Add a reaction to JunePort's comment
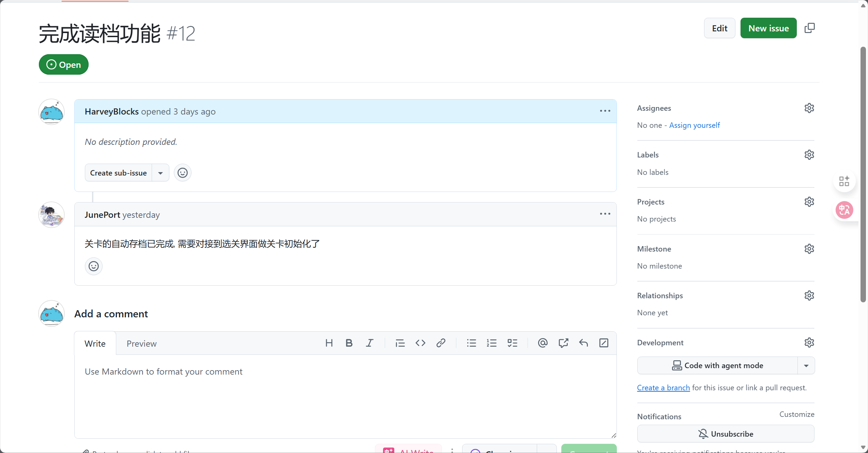Screen dimensions: 868x453 tap(94, 266)
